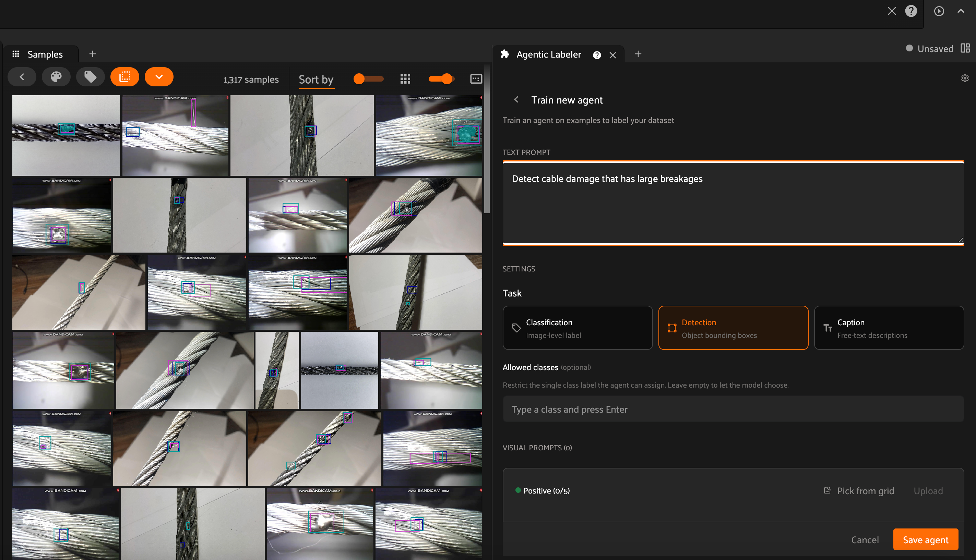
Task: Grab the text prompt resize handle
Action: pyautogui.click(x=961, y=240)
